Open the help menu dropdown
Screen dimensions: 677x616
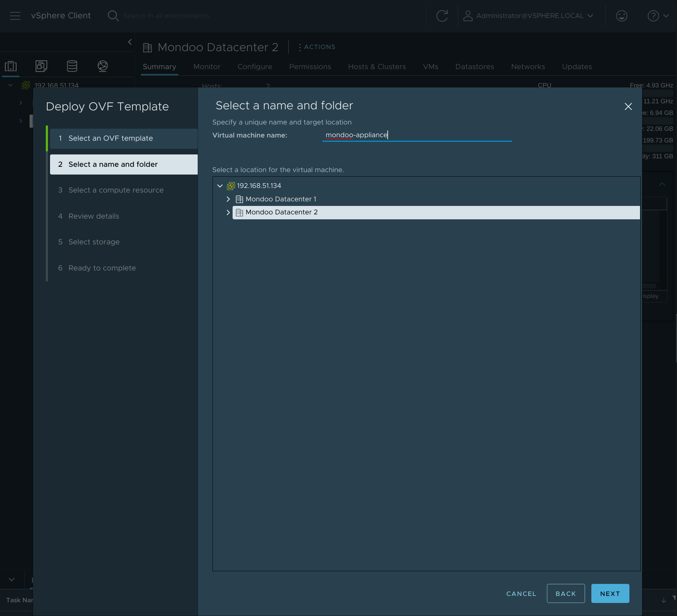pyautogui.click(x=658, y=16)
